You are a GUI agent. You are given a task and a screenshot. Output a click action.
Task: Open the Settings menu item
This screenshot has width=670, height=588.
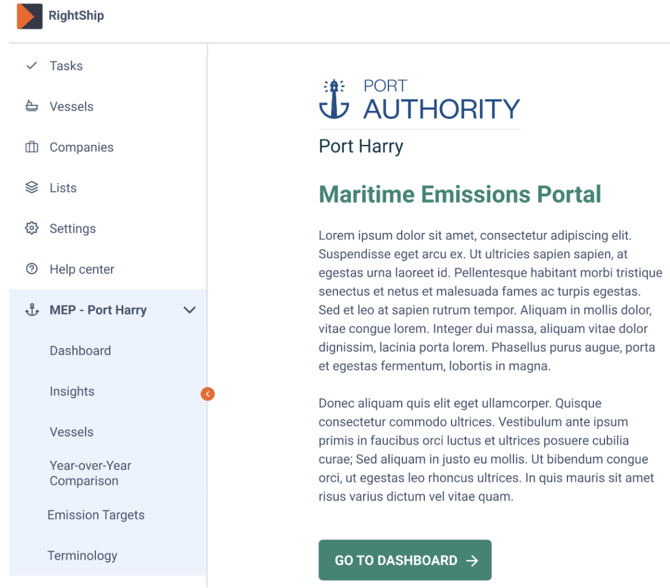[73, 229]
